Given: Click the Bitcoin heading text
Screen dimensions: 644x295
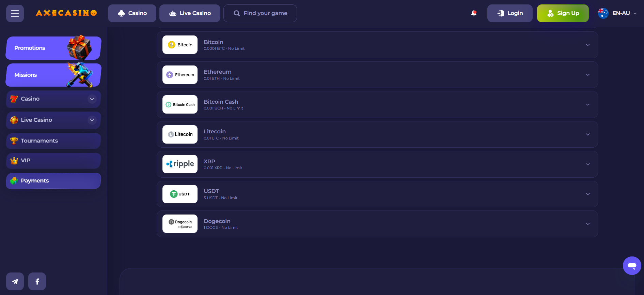Looking at the screenshot, I should (214, 42).
